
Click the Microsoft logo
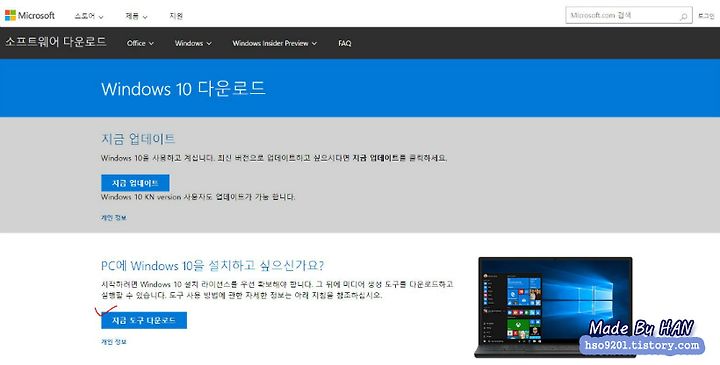tap(30, 15)
